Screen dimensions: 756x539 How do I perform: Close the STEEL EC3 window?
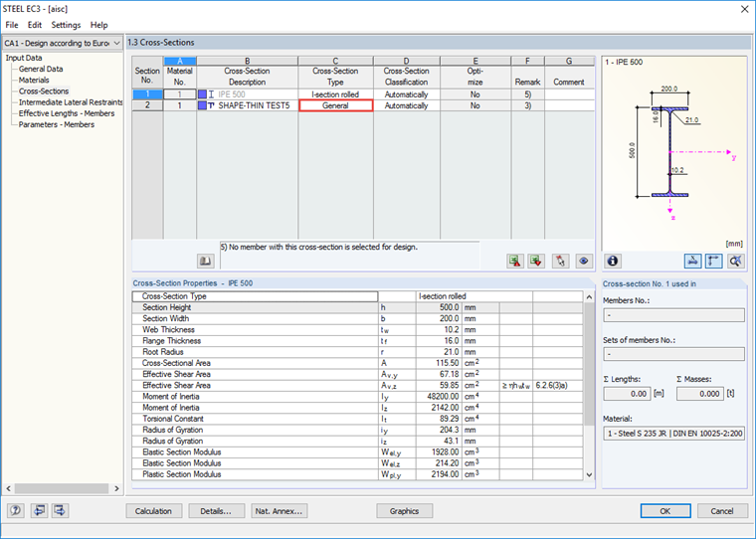(744, 9)
